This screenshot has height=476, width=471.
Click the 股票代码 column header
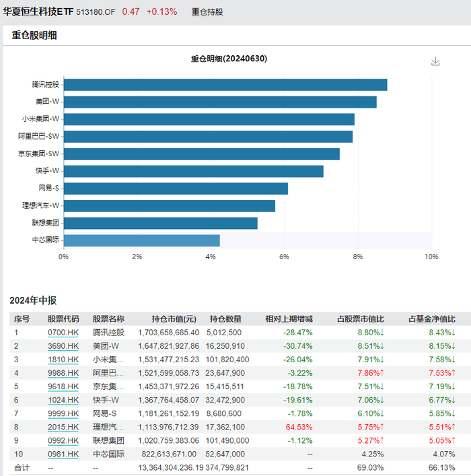click(63, 319)
